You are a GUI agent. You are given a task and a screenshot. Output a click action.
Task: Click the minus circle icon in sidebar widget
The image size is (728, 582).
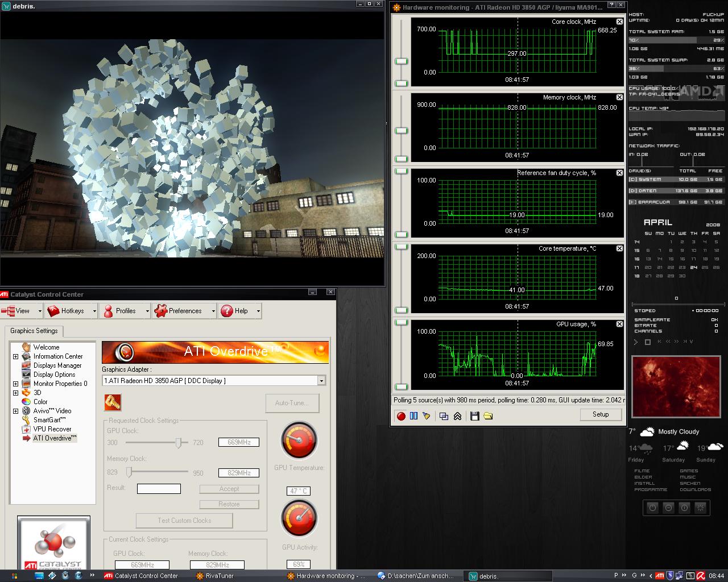[x=668, y=508]
